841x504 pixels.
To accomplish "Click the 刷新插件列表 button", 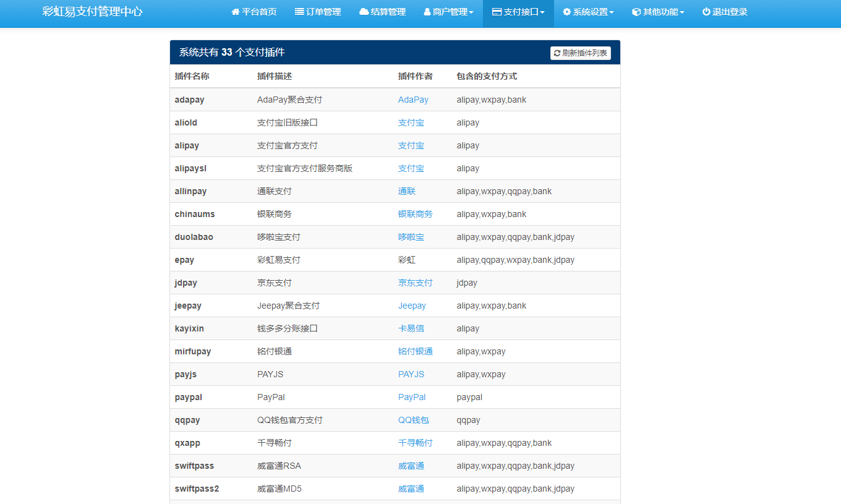I will click(581, 53).
